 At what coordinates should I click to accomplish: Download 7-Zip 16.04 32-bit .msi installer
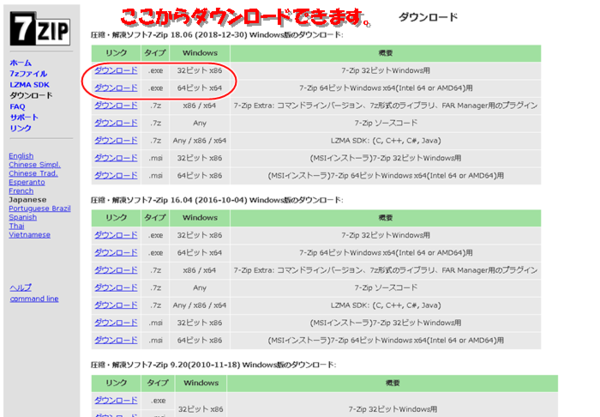tap(116, 323)
